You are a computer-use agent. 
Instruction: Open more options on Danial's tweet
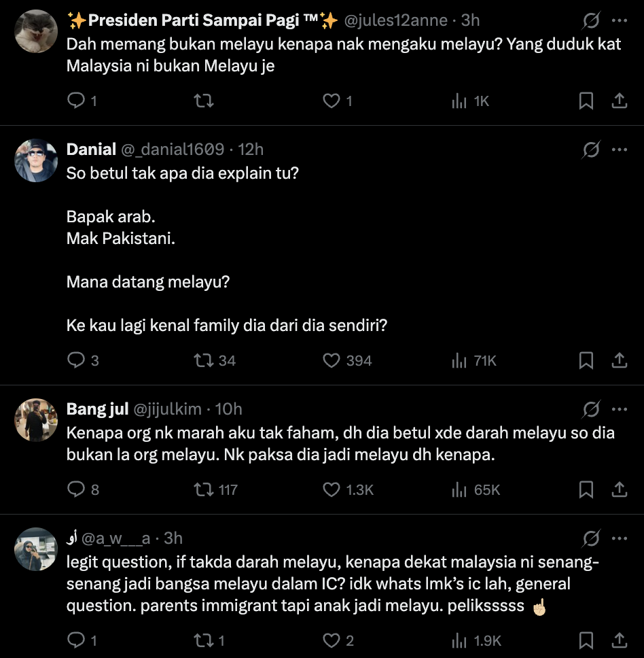click(x=620, y=150)
